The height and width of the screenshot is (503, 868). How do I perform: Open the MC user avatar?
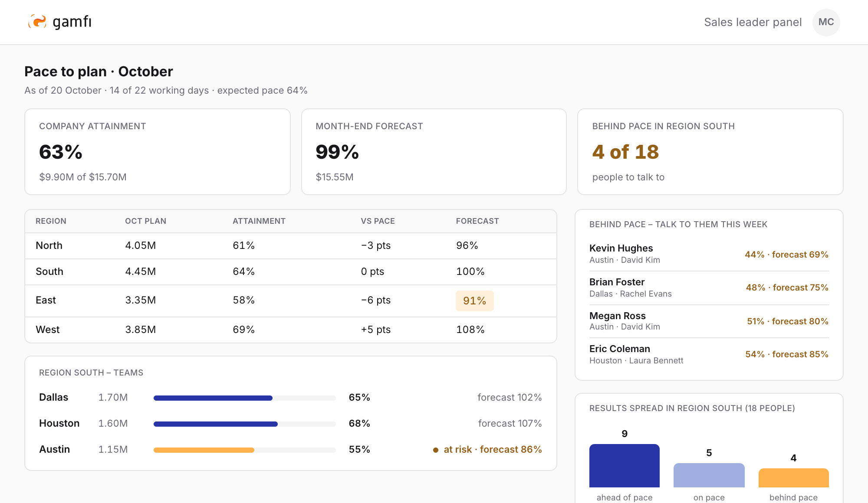tap(826, 22)
